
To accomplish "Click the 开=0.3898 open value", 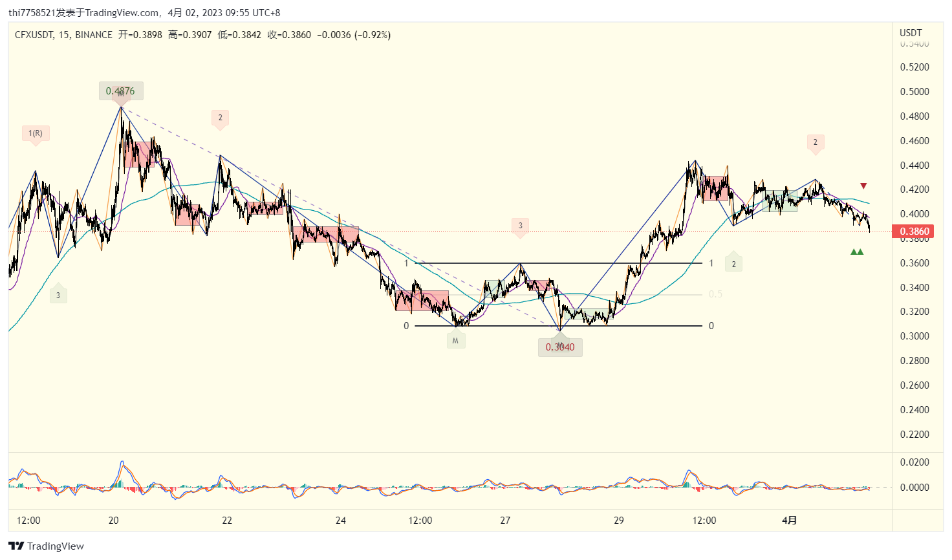I will 140,35.
